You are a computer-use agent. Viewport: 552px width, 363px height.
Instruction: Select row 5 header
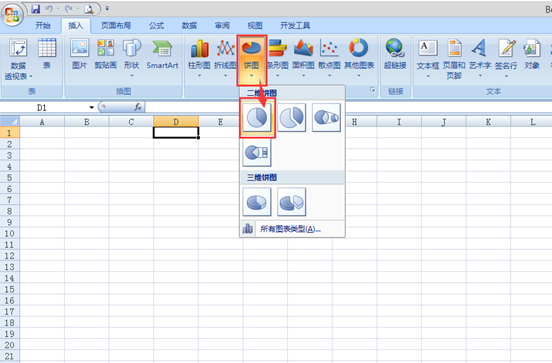coord(10,177)
